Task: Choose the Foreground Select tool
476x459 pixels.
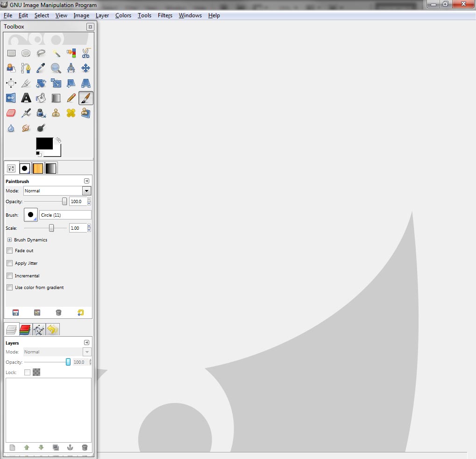Action: click(x=11, y=68)
